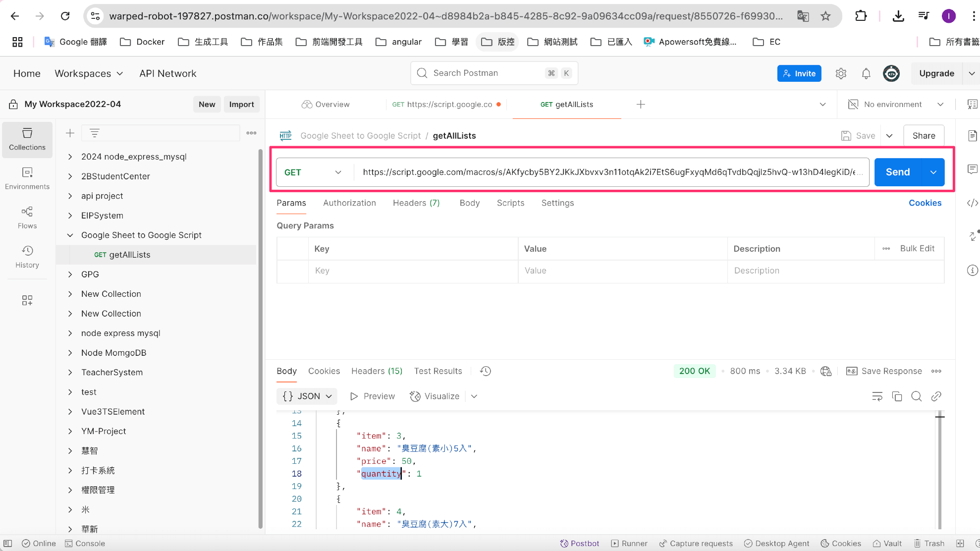This screenshot has height=551, width=980.
Task: Open the History sidebar panel
Action: click(27, 257)
